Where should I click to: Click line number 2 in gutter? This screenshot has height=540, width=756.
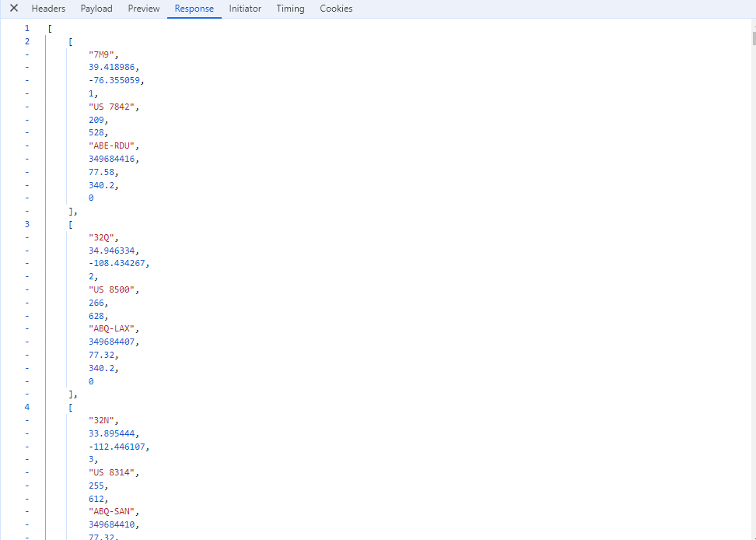(26, 41)
